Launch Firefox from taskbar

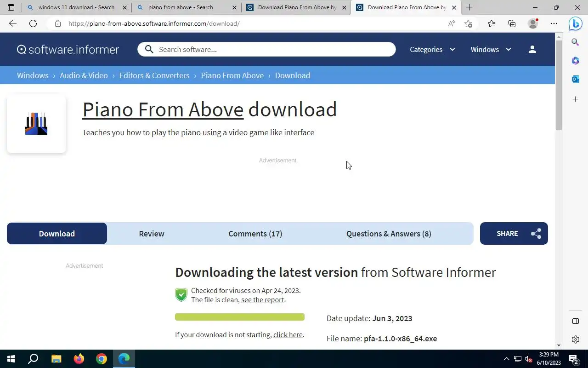(x=79, y=359)
